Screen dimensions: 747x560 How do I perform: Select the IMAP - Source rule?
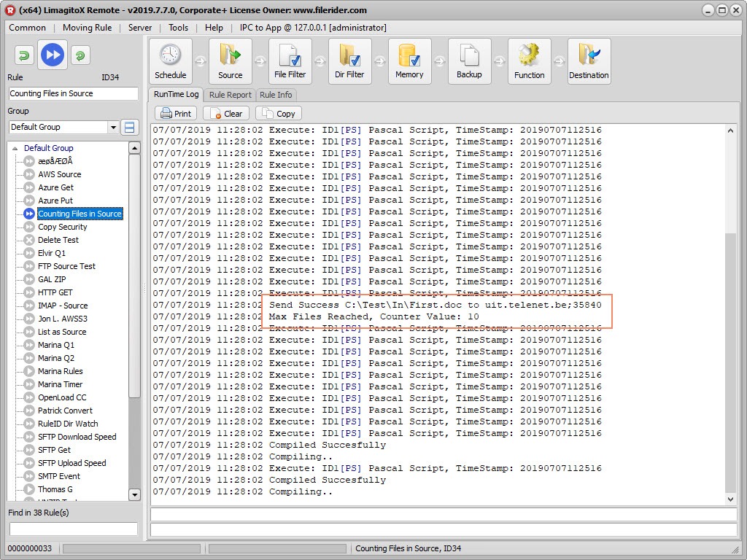(x=63, y=306)
